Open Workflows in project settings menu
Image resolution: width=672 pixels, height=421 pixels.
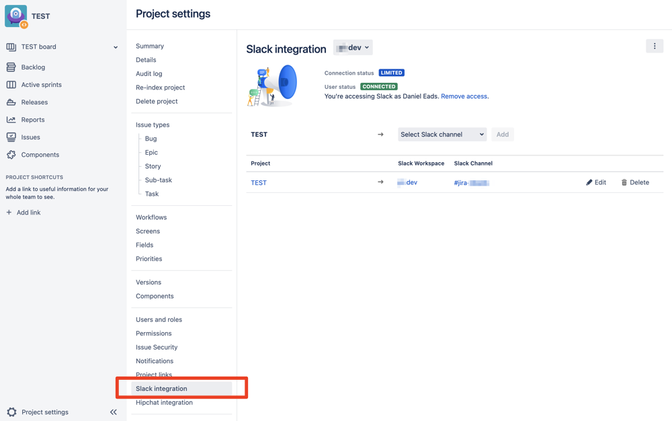(151, 217)
